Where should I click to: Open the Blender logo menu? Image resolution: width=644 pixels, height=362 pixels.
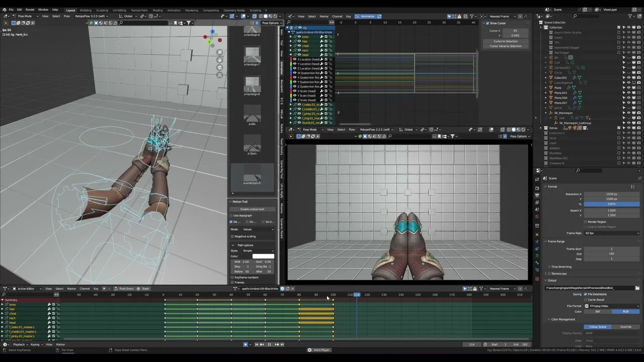[4, 10]
